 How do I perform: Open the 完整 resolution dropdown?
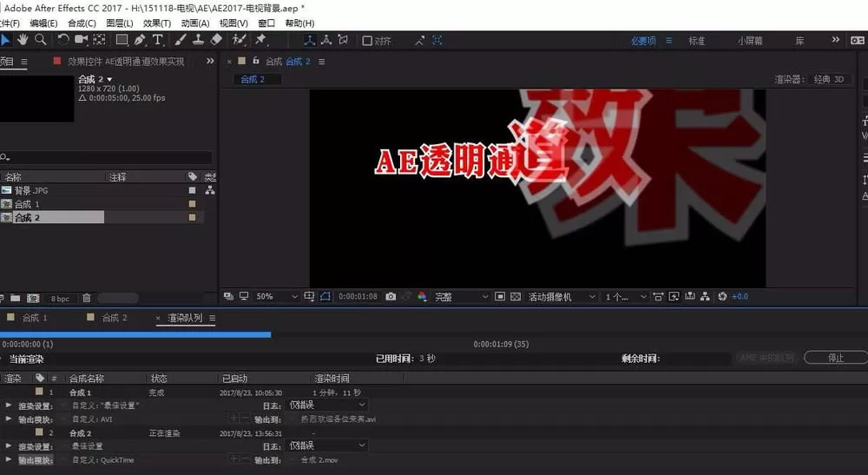(461, 297)
